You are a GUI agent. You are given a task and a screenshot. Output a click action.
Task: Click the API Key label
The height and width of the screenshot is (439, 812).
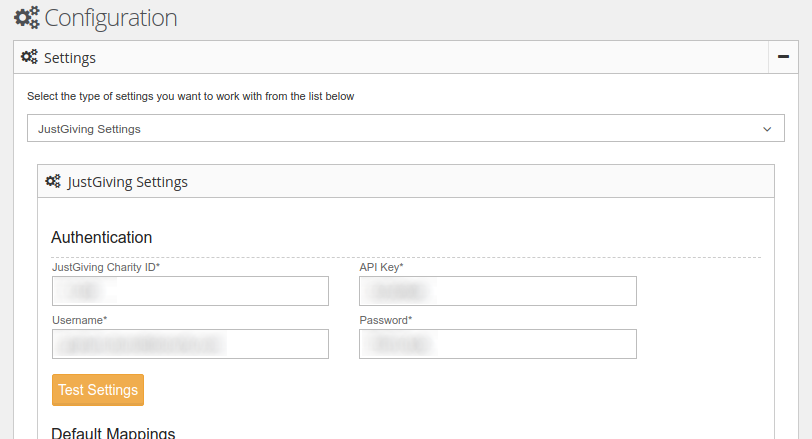[x=381, y=267]
